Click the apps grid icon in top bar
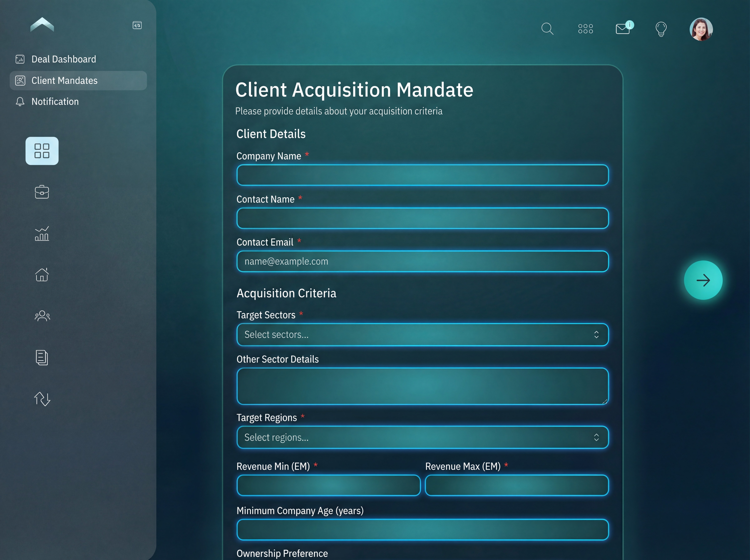This screenshot has height=560, width=750. (585, 28)
